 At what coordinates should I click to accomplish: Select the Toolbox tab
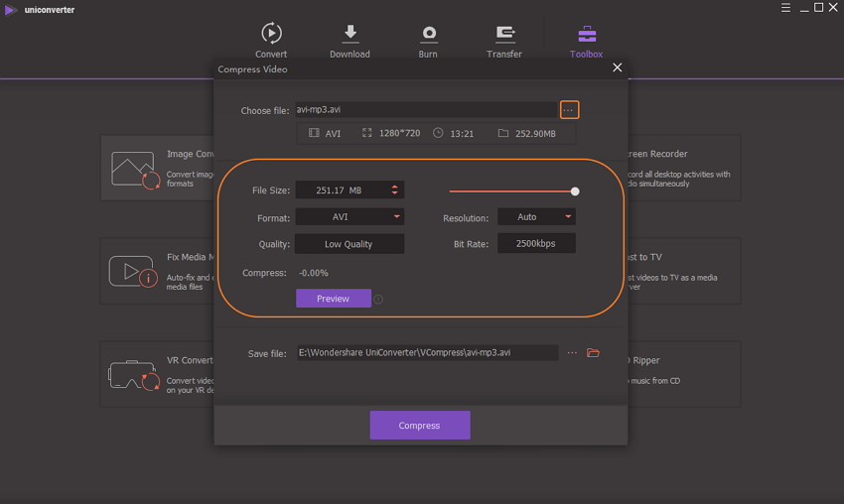point(586,41)
